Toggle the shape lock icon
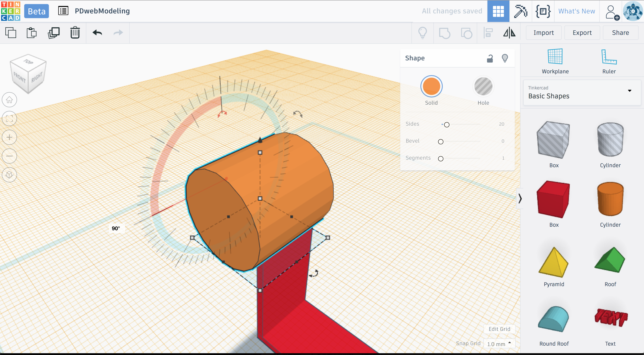 (490, 58)
